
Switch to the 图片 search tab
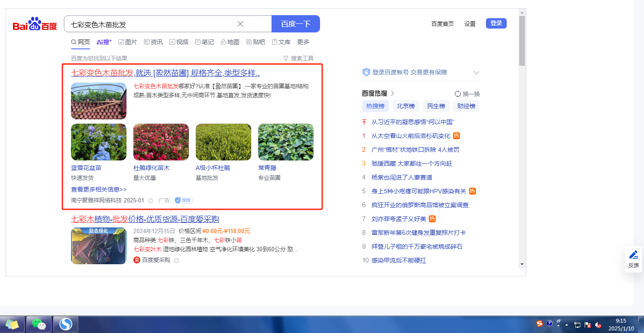point(127,42)
